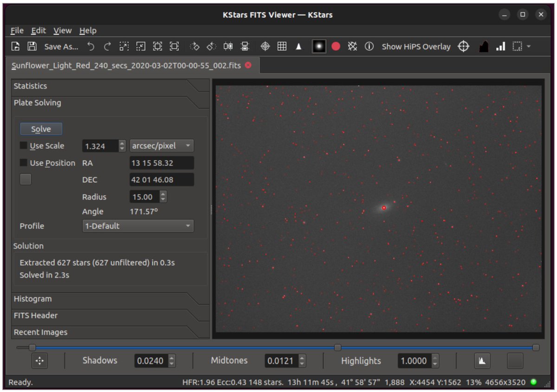Toggle pixel grid lines
557x392 pixels.
click(x=282, y=46)
